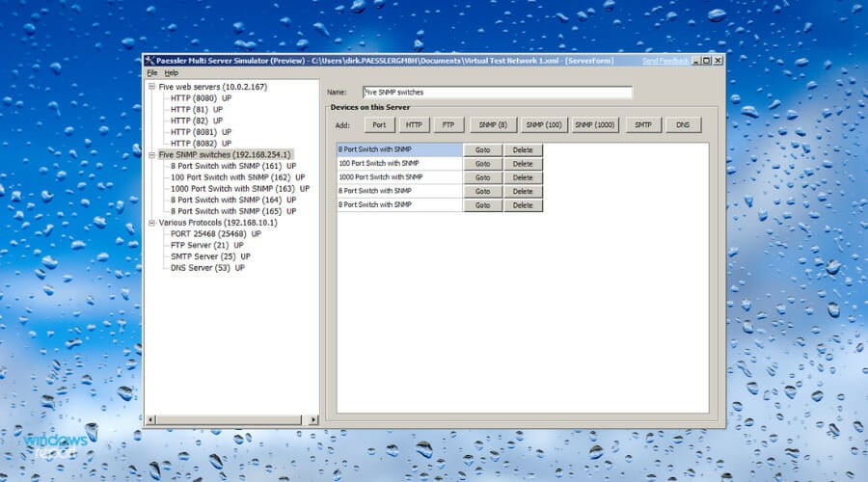Select FTP Server (21) UP item

[x=206, y=245]
